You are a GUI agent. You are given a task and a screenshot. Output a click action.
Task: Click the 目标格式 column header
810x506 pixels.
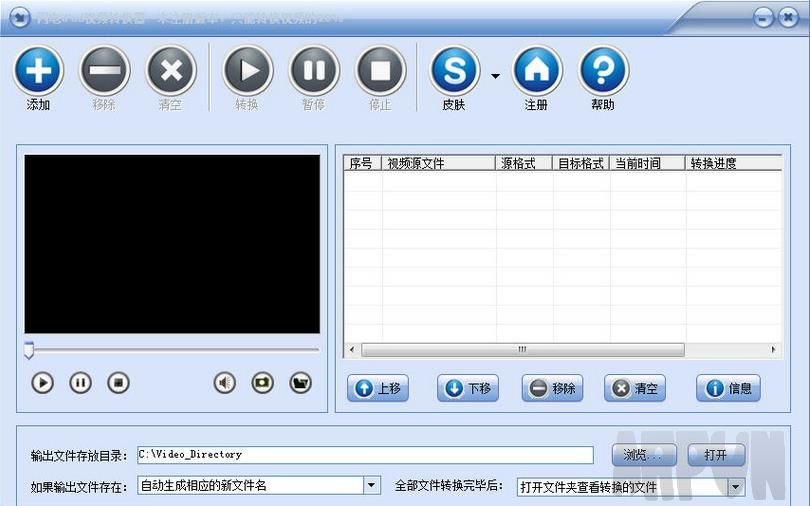pos(581,163)
